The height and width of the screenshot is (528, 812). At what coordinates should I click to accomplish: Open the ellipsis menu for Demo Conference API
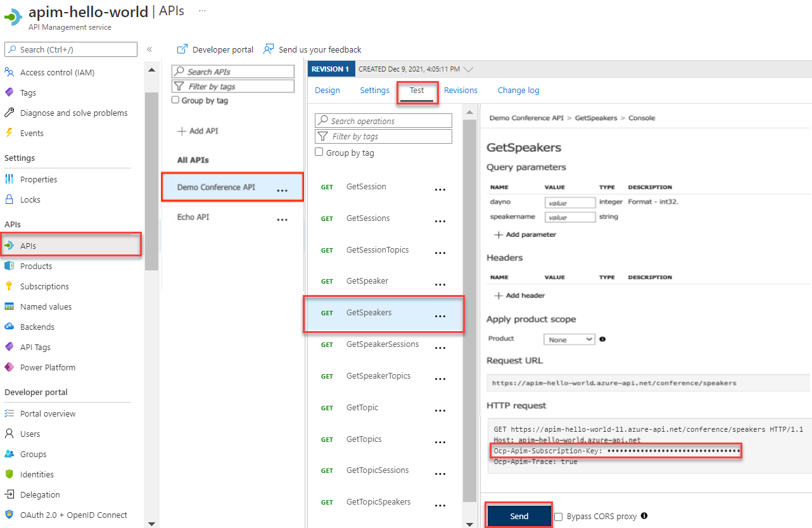pos(282,190)
